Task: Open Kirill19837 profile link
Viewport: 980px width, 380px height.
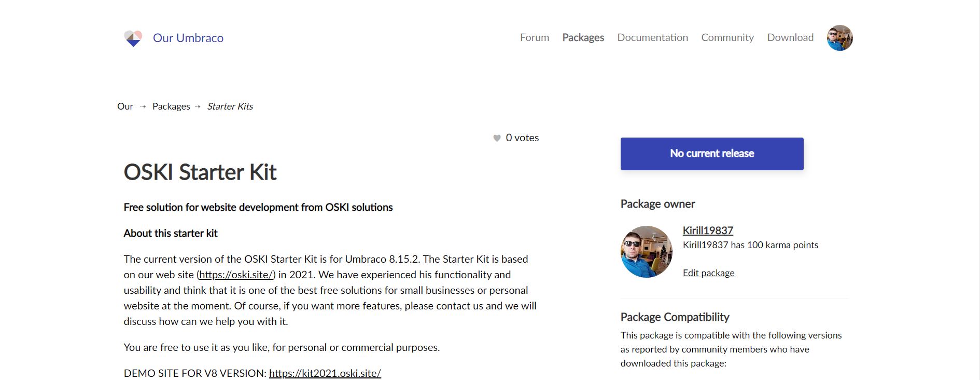Action: (708, 230)
